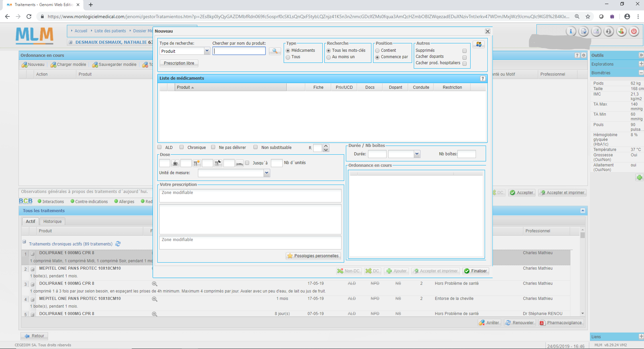The image size is (644, 349).
Task: Open the headset support icon
Action: [609, 32]
